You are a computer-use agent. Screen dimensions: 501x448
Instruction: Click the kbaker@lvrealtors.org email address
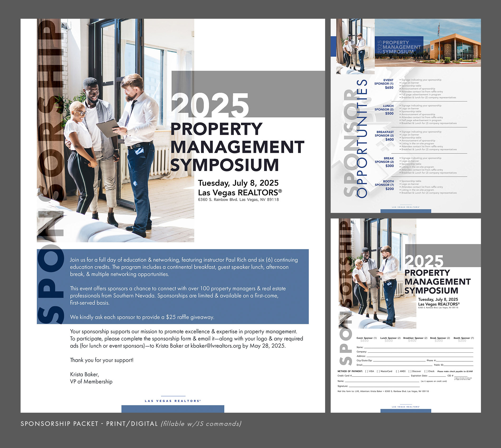click(216, 346)
